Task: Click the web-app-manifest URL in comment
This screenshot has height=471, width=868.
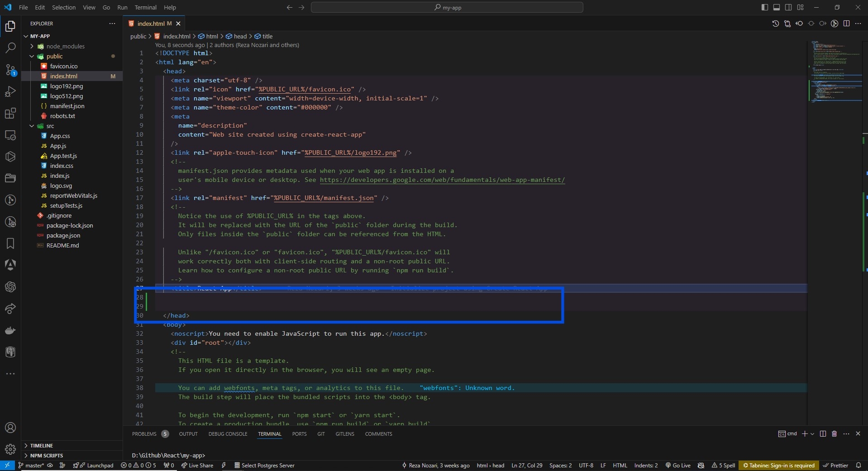Action: 442,180
